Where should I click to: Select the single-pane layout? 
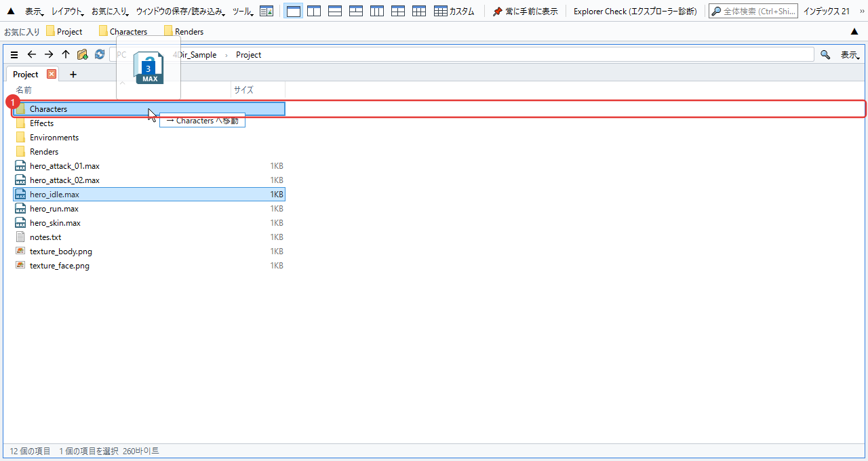(x=293, y=12)
